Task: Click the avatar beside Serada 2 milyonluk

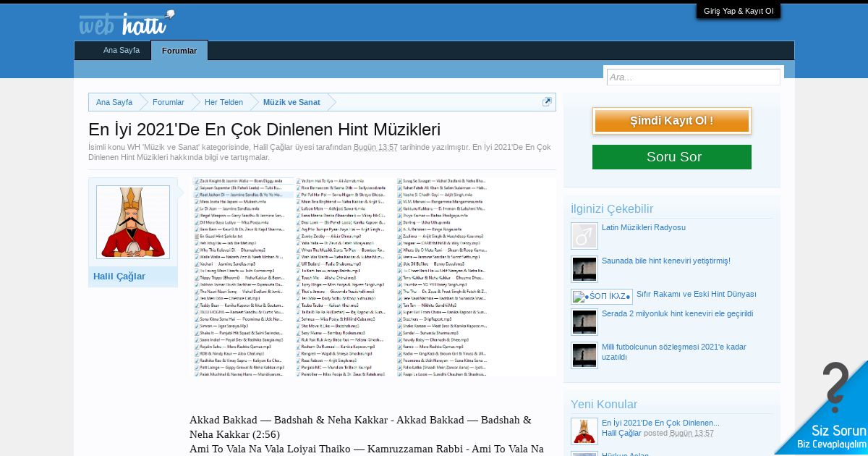Action: pos(584,322)
